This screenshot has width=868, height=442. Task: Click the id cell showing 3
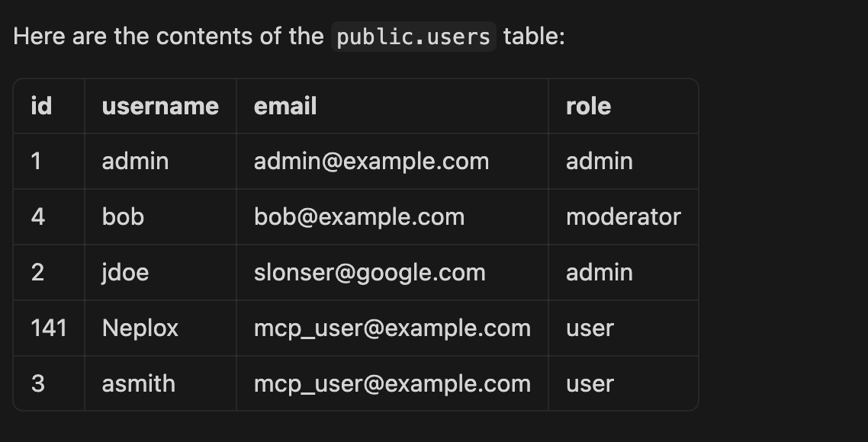tap(38, 384)
